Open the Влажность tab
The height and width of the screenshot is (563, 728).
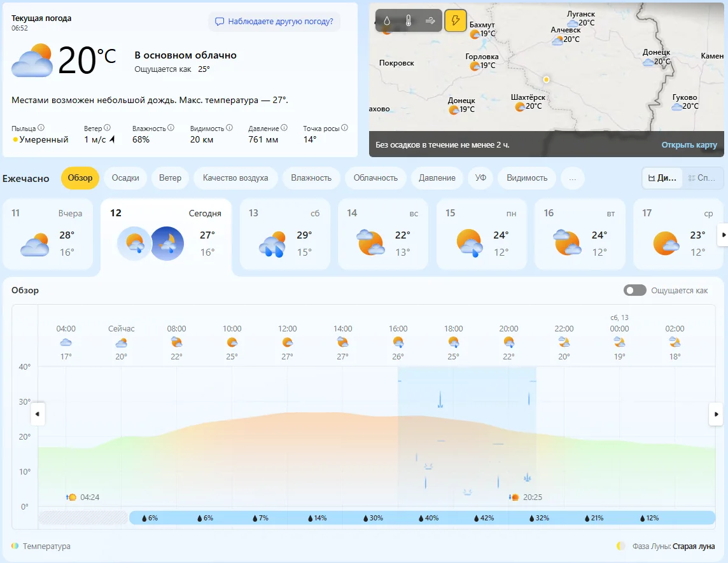pos(311,178)
